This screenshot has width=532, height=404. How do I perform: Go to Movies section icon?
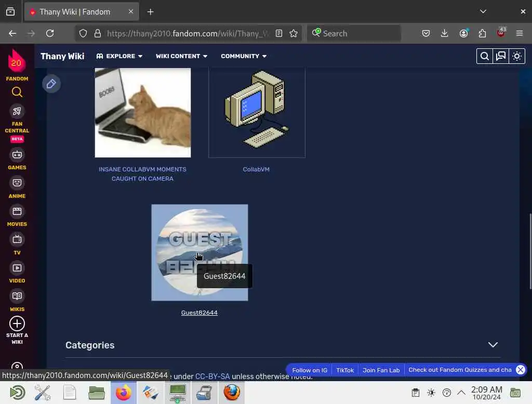(x=17, y=212)
